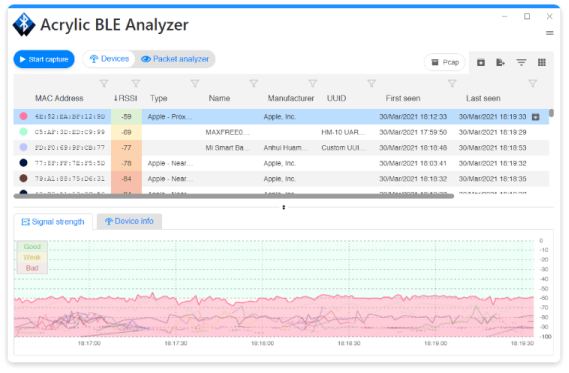Open the hamburger menu below window controls
569x373 pixels.
tap(549, 33)
